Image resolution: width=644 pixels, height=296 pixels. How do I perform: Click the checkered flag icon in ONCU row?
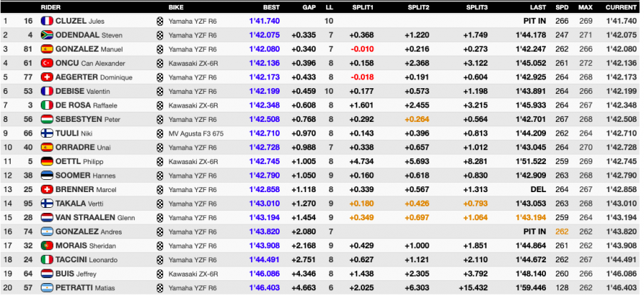click(x=160, y=63)
